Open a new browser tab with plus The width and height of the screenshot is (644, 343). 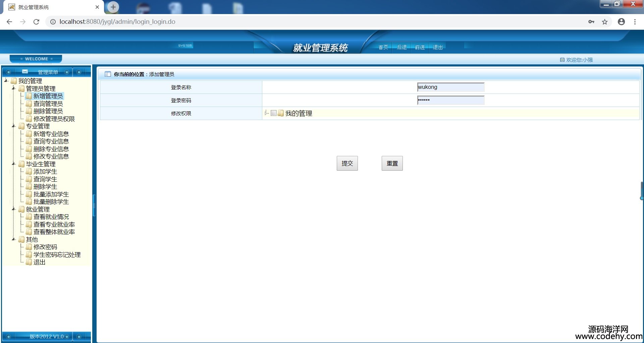click(x=113, y=7)
